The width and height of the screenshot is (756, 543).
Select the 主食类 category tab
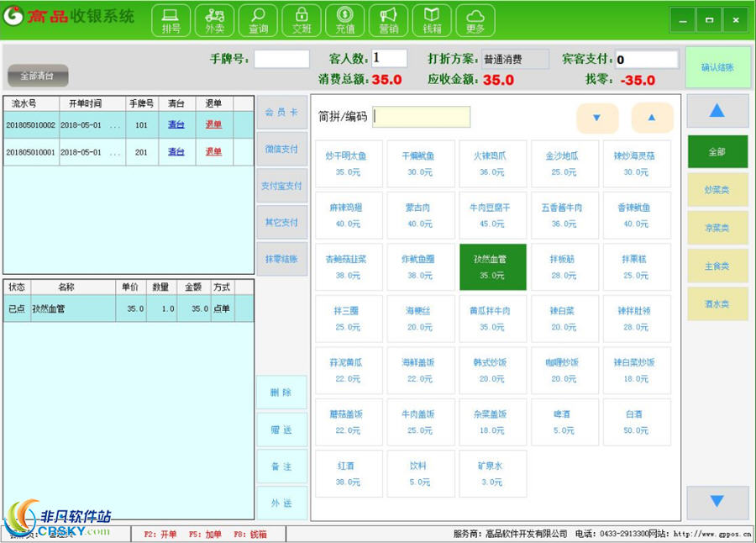[x=717, y=266]
